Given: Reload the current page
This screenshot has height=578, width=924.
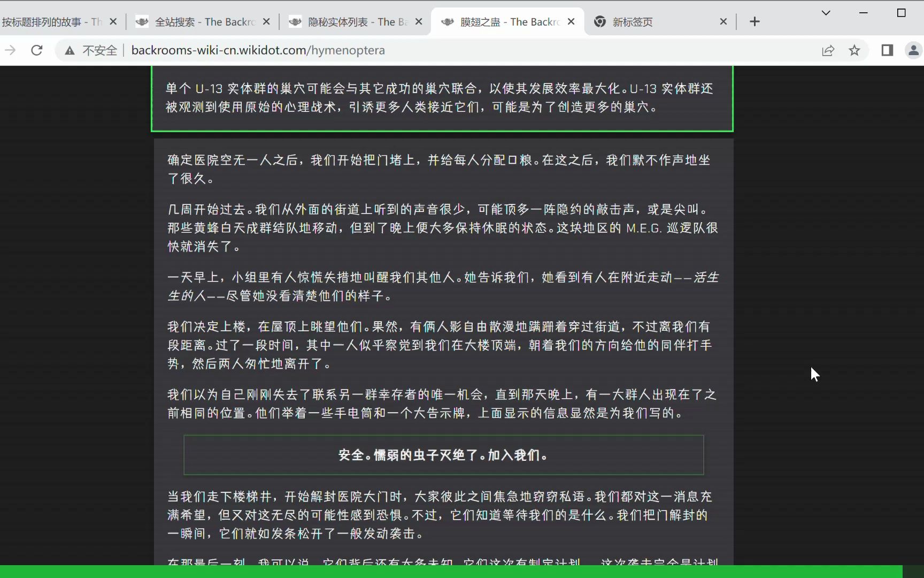Looking at the screenshot, I should [x=37, y=50].
